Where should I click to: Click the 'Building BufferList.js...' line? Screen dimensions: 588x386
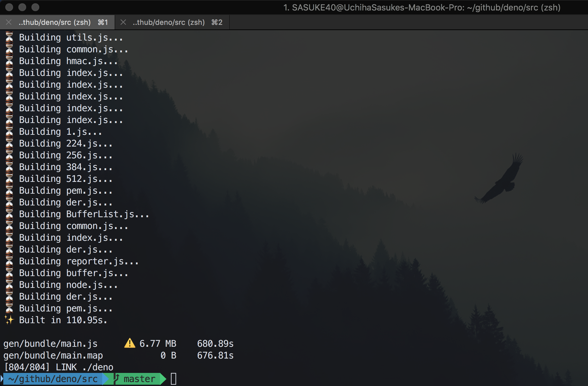tap(84, 214)
